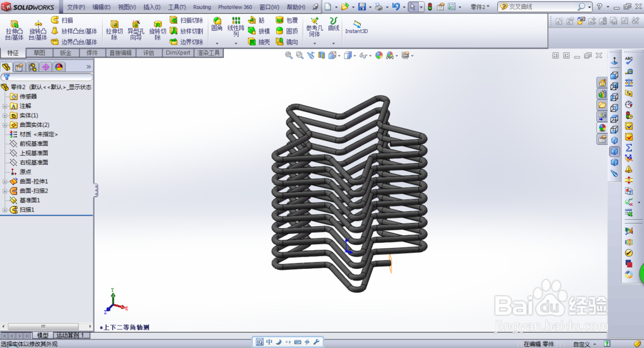
Task: Open dropdown arrow under 线性阵列
Action: pyautogui.click(x=236, y=43)
